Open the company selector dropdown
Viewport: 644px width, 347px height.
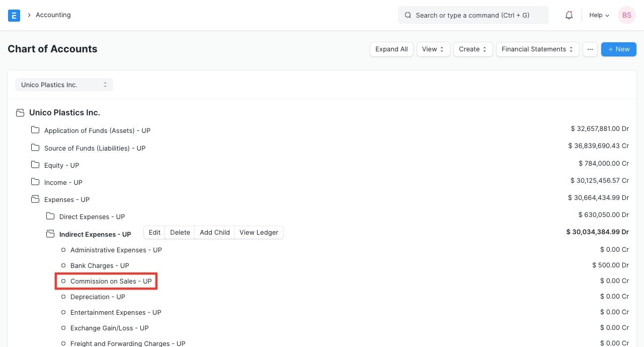64,85
